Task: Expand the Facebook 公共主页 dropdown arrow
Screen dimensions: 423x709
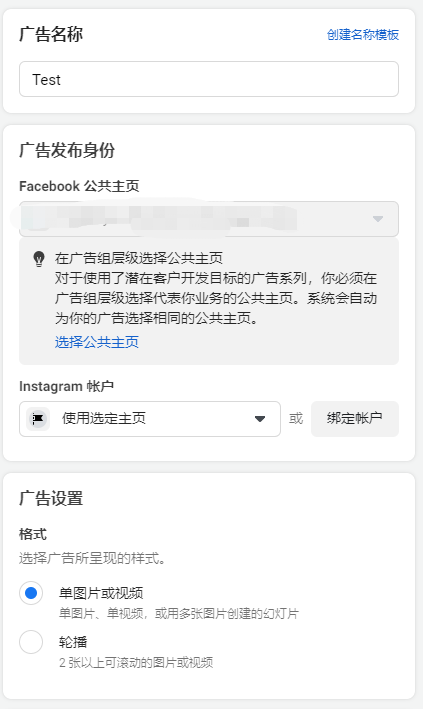Action: (378, 219)
